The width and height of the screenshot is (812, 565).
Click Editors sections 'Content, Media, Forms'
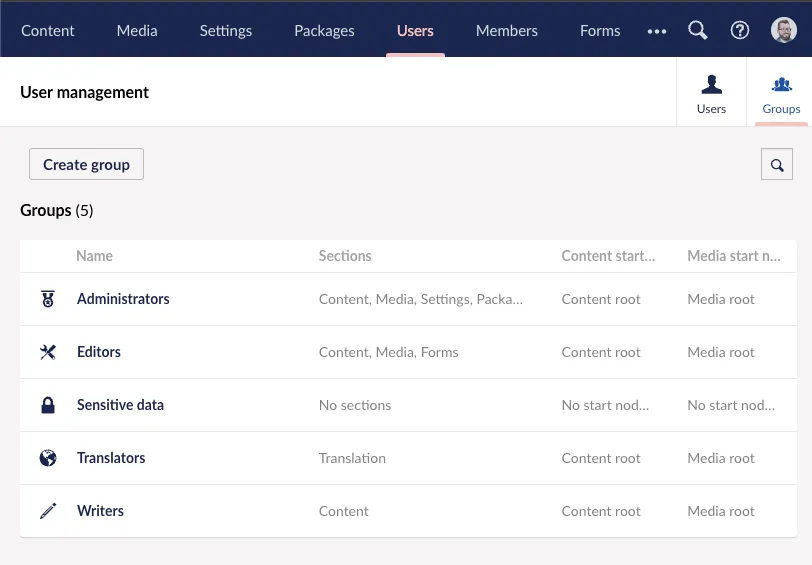[x=388, y=352]
